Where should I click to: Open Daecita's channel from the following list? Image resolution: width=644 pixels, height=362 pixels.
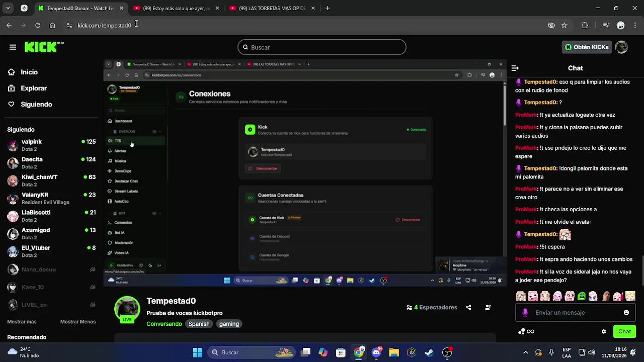[51, 163]
